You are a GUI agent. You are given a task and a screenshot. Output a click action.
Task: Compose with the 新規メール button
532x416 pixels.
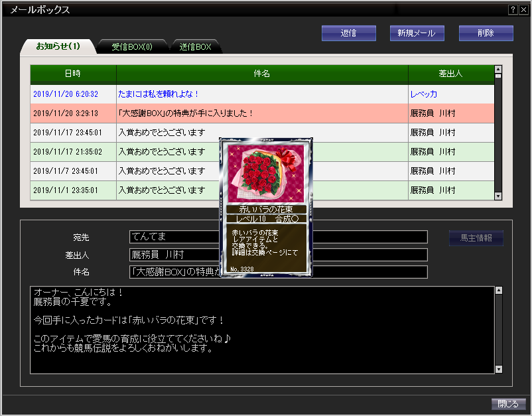(x=417, y=33)
